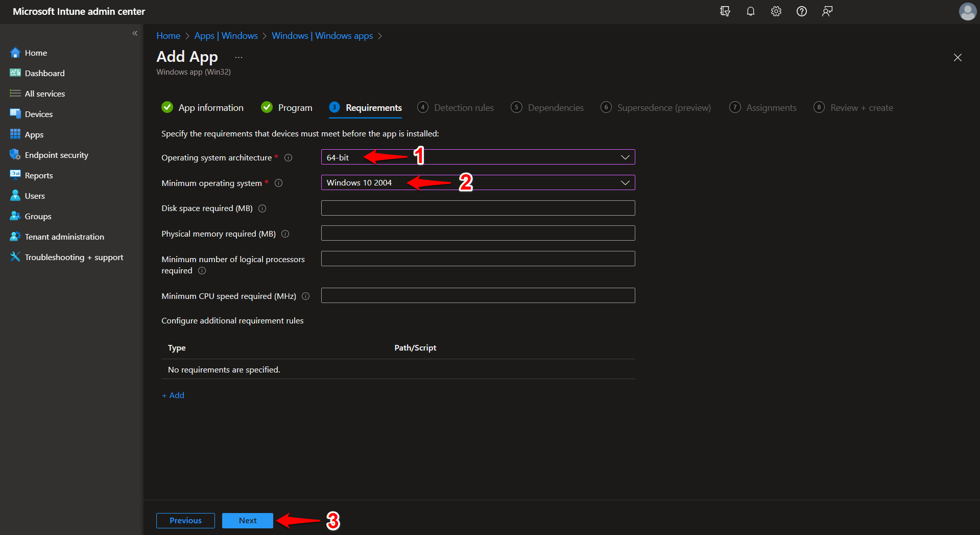
Task: Switch to the Program tab
Action: point(295,107)
